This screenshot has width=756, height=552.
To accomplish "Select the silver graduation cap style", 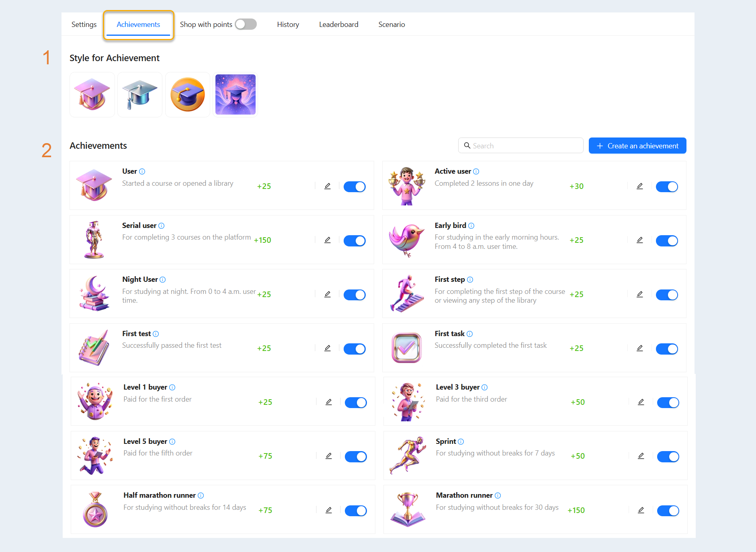I will [x=140, y=94].
